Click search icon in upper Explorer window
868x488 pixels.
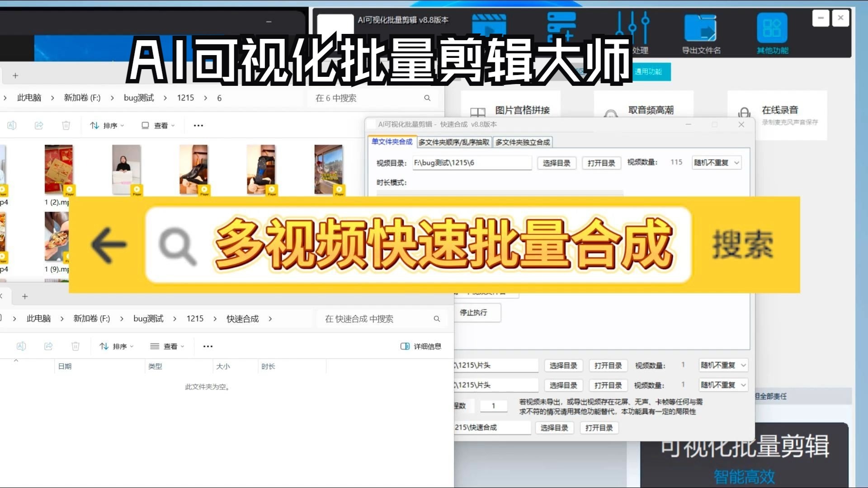427,98
